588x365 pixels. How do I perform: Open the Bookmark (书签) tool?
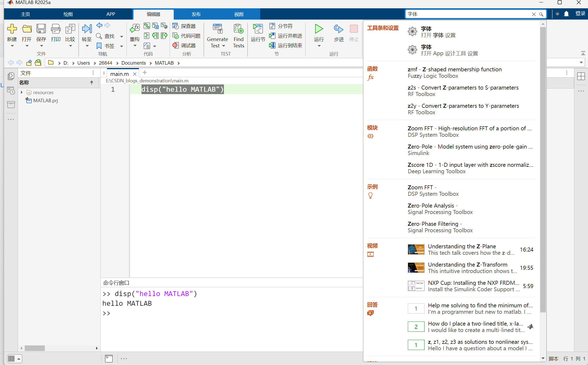pyautogui.click(x=106, y=46)
